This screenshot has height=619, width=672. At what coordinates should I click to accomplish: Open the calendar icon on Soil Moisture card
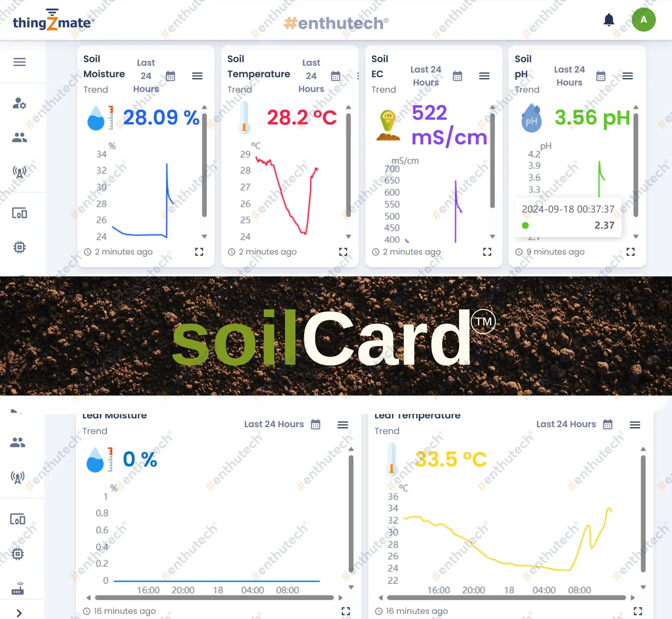click(x=170, y=76)
